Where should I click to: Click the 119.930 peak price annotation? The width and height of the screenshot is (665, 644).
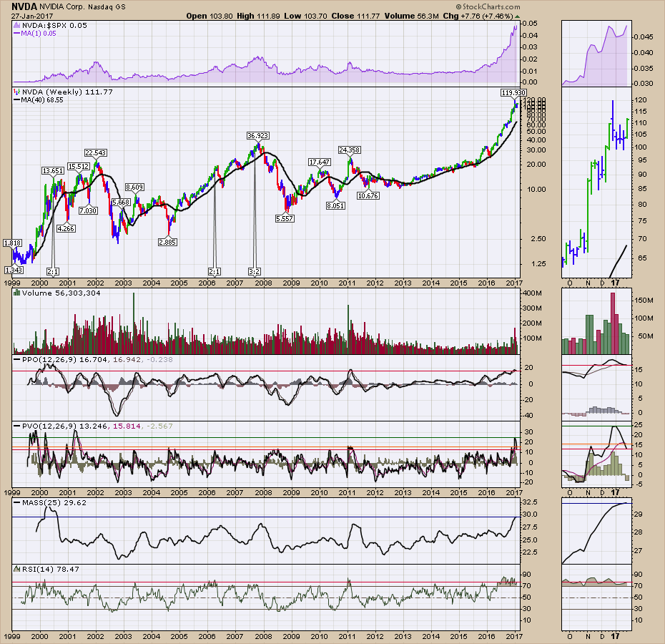513,92
